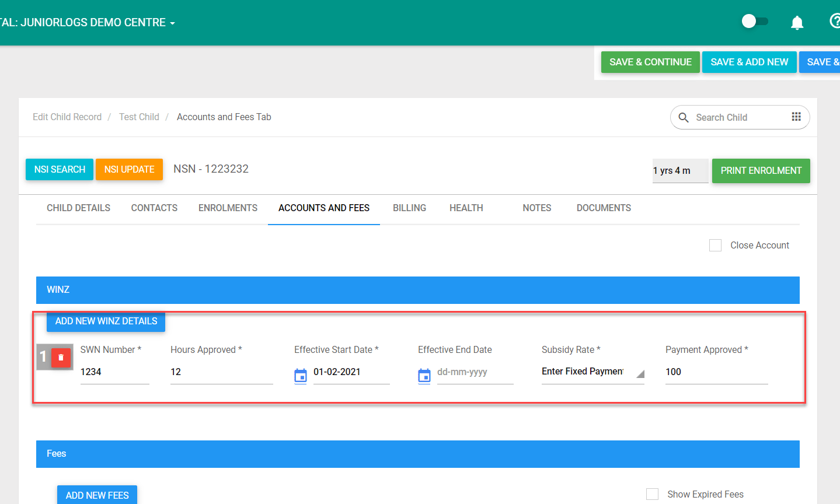Click the help question mark icon
This screenshot has width=840, height=504.
point(834,22)
